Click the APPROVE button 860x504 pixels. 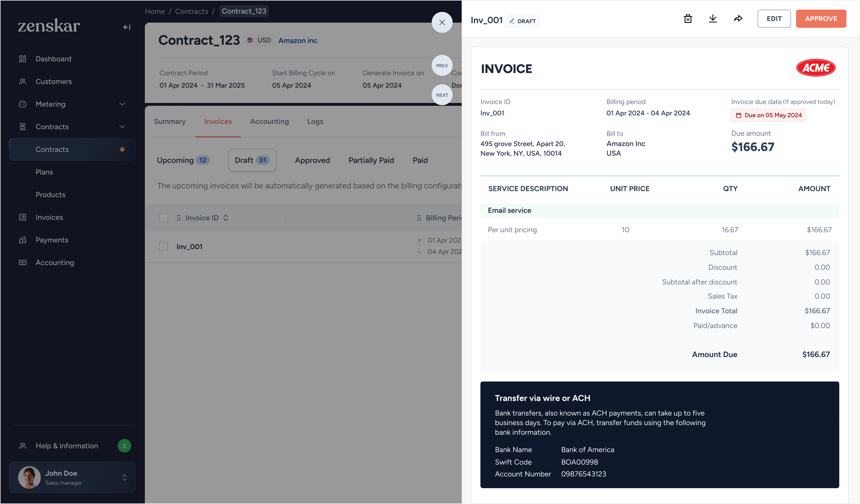click(821, 18)
